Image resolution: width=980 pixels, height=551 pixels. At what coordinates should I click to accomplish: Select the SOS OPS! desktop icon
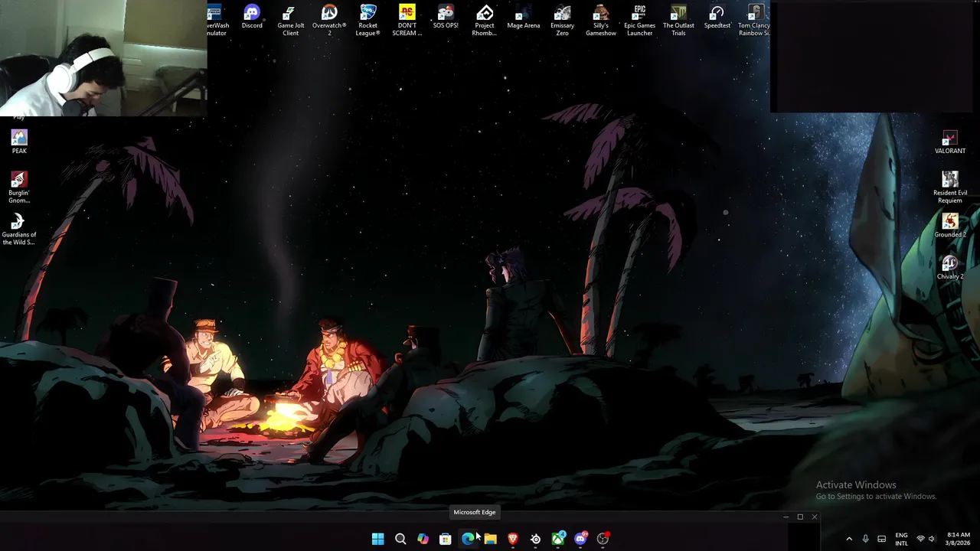point(446,18)
